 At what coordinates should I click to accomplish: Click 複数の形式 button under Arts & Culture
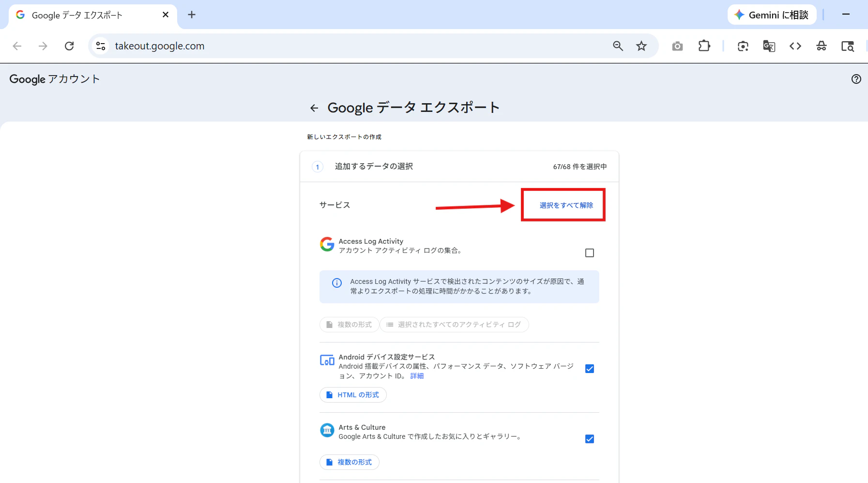tap(350, 462)
